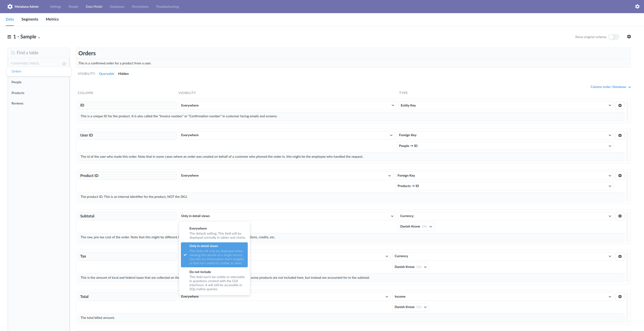Open the Permissions admin menu item
Image resolution: width=644 pixels, height=331 pixels.
140,6
